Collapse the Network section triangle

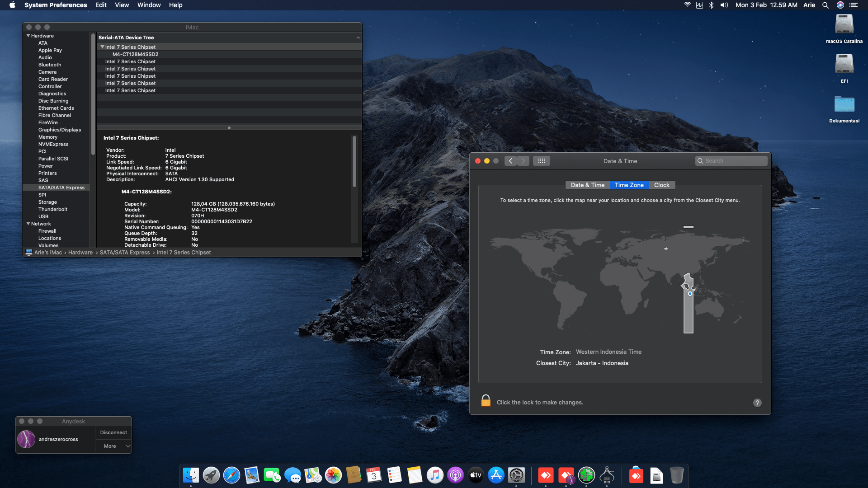[28, 224]
